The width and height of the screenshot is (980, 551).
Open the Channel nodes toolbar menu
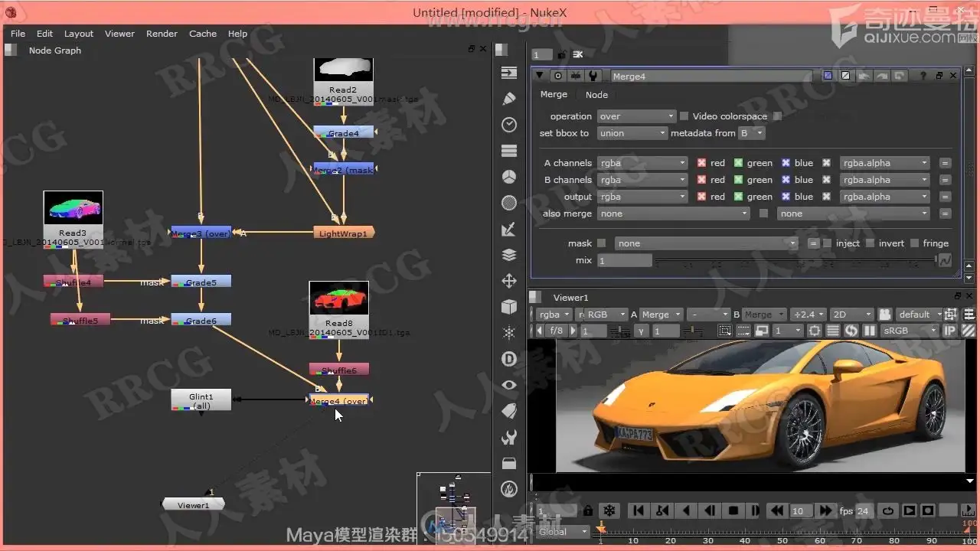[x=509, y=151]
